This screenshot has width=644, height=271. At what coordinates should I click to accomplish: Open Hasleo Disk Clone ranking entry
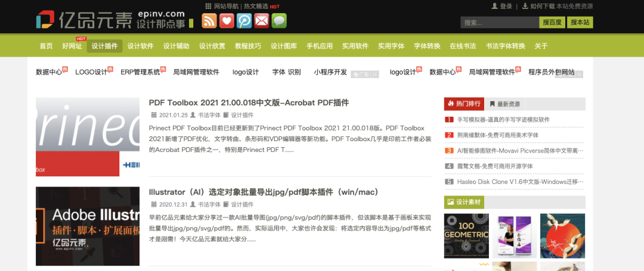coord(520,182)
